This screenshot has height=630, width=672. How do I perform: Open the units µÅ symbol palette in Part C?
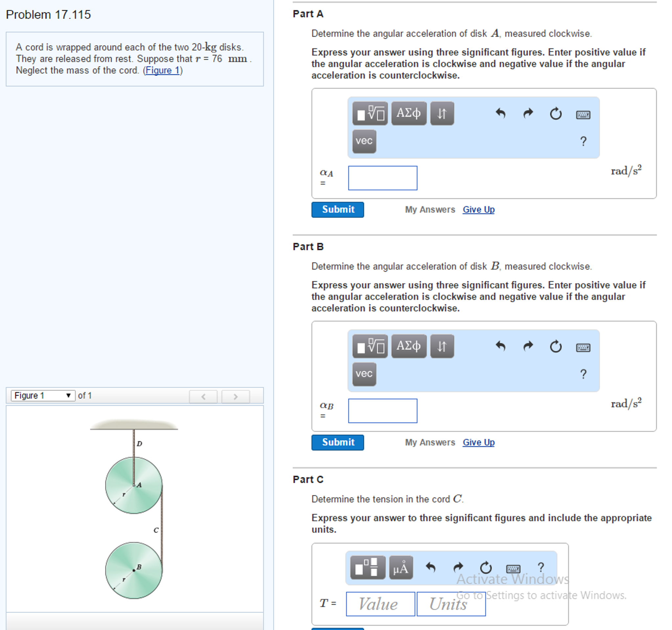pos(401,568)
